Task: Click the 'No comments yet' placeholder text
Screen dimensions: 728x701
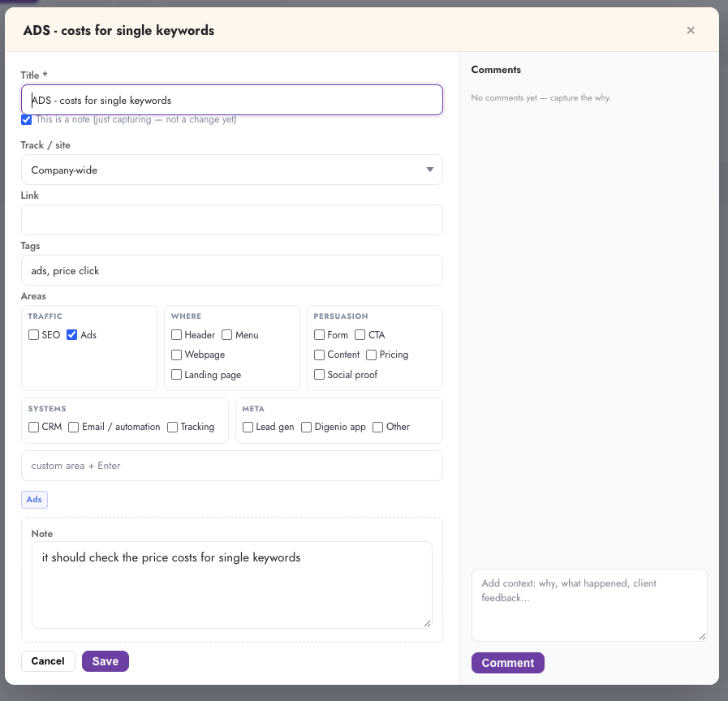Action: [541, 98]
